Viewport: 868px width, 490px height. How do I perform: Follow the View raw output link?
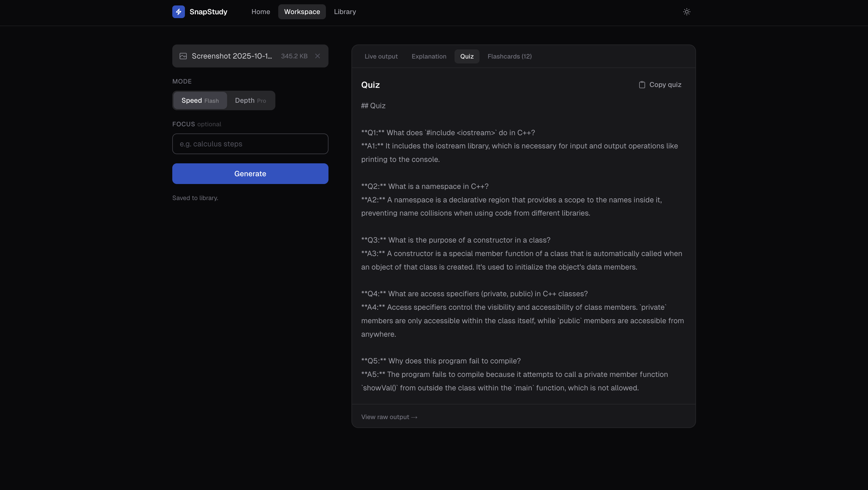click(389, 417)
